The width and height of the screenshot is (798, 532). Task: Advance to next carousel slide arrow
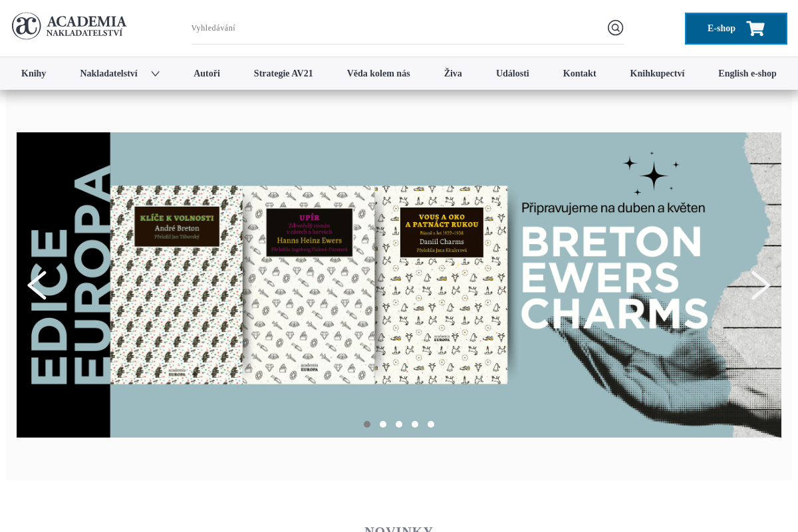click(x=761, y=285)
